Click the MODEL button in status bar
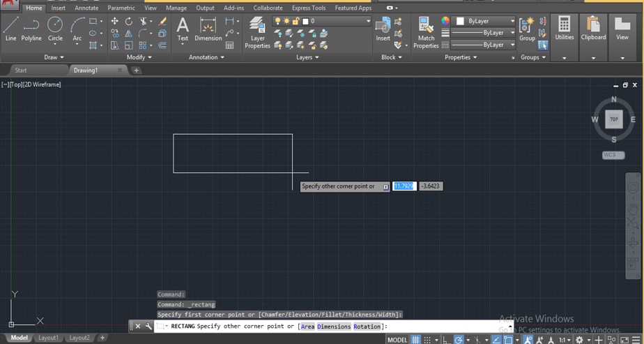This screenshot has height=344, width=644. tap(397, 340)
